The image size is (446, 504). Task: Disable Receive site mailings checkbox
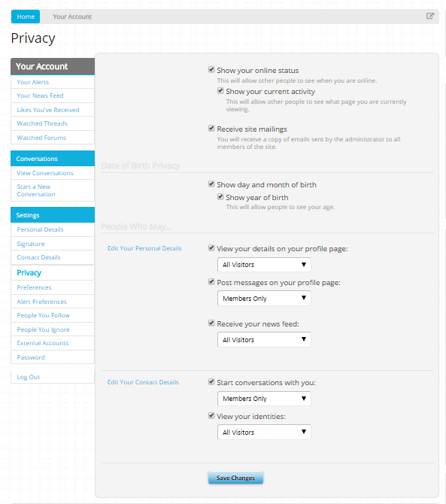pyautogui.click(x=211, y=128)
